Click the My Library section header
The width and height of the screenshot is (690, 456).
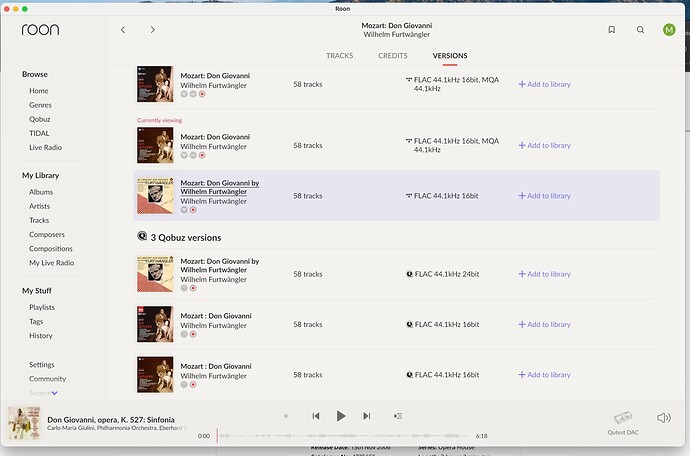[40, 175]
